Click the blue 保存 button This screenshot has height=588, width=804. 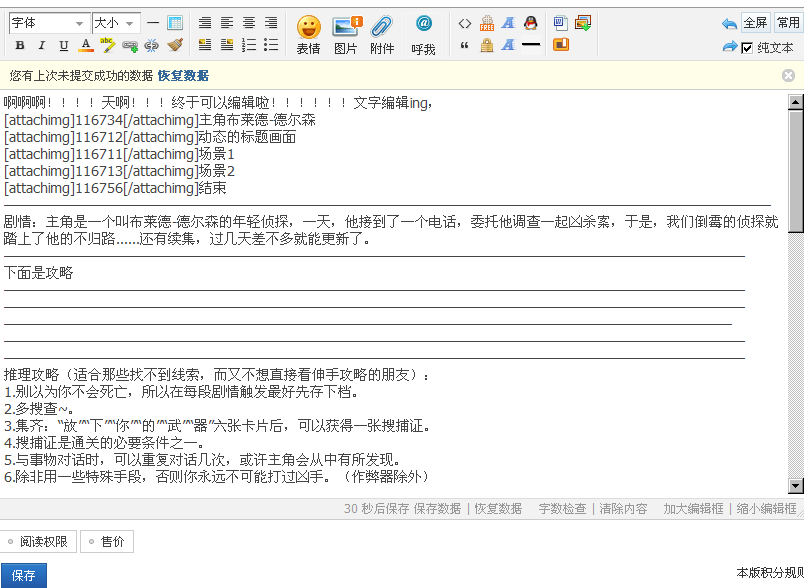(24, 575)
